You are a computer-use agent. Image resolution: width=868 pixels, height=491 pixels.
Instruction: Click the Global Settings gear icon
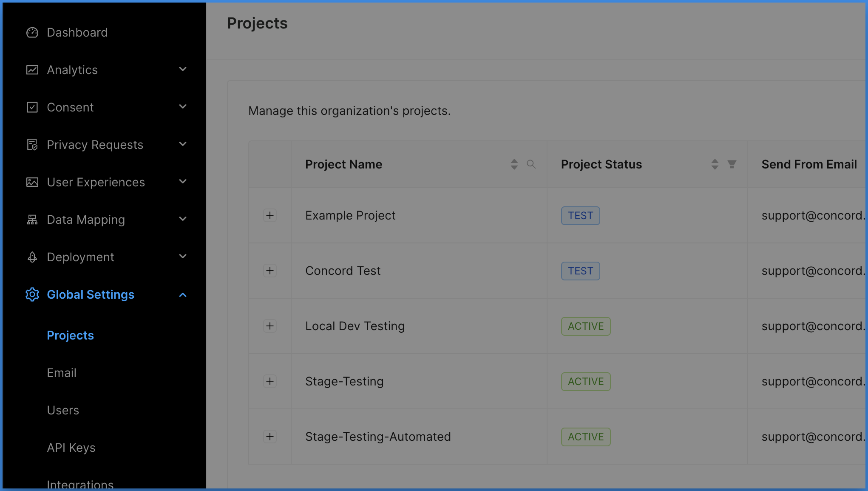[31, 294]
